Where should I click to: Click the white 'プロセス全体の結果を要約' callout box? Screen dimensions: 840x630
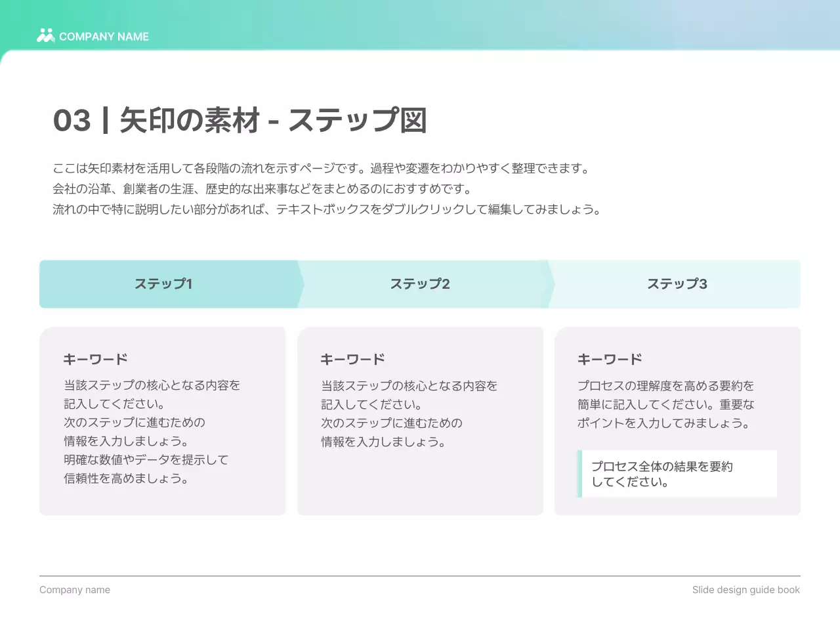679,474
